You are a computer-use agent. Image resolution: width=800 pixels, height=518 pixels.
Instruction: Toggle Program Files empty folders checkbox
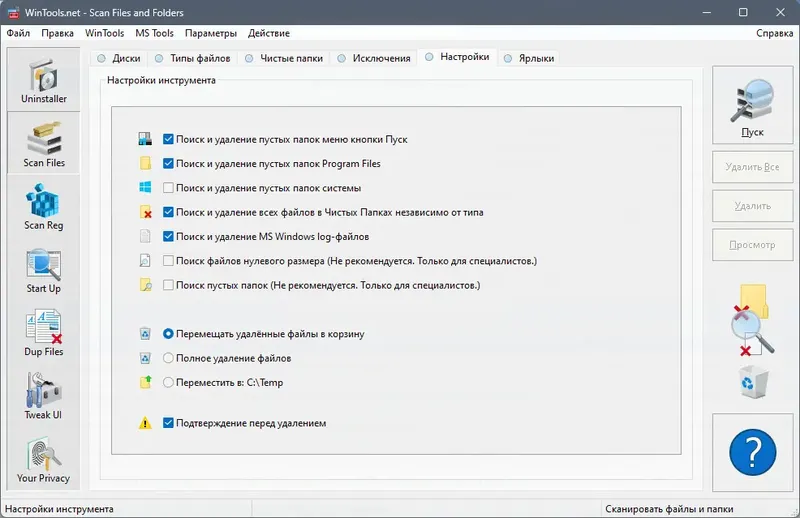[168, 163]
